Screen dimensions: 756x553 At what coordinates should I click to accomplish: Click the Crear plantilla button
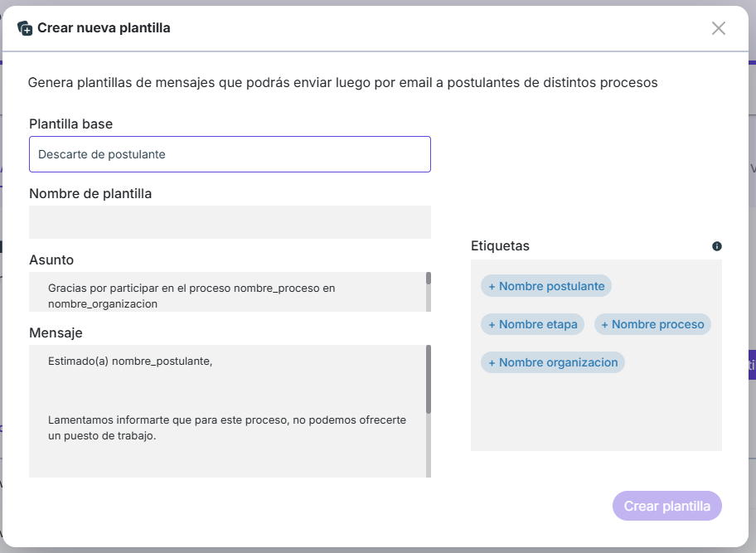tap(667, 506)
